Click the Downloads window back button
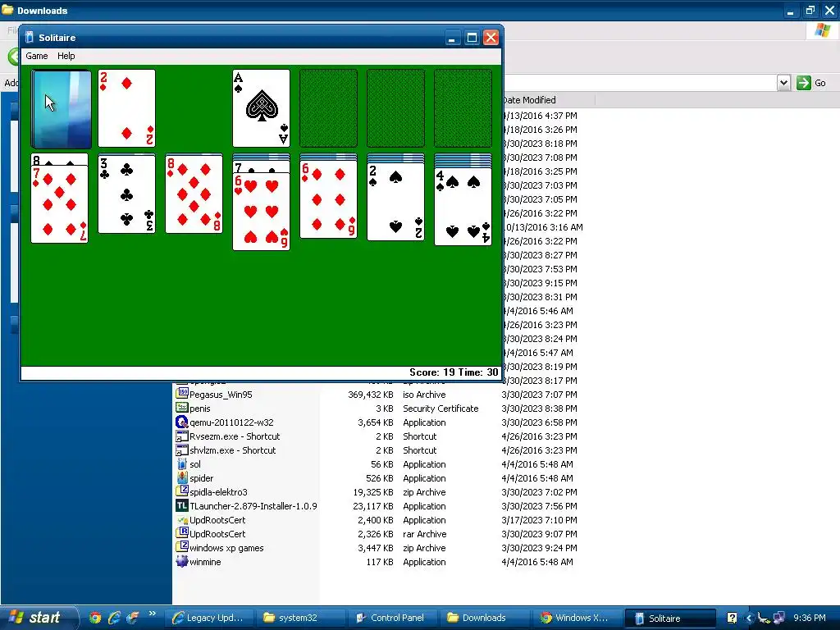Screen dimensions: 840x630 13,56
